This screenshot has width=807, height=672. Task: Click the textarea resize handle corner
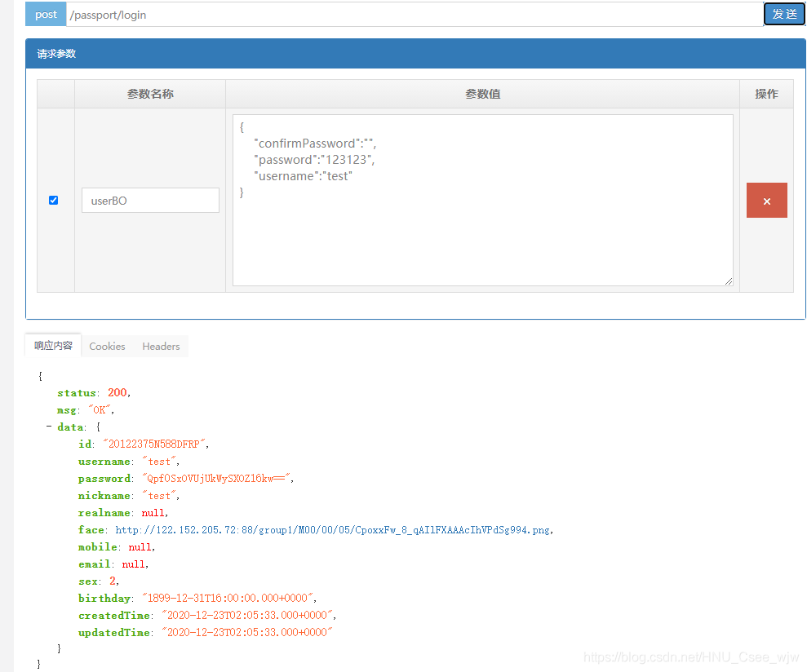(728, 281)
